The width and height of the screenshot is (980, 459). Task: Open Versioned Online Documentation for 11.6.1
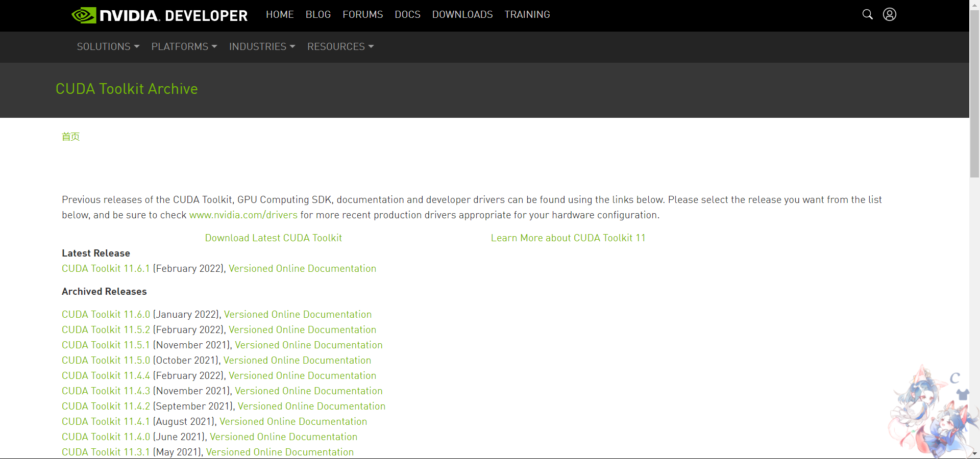click(302, 268)
